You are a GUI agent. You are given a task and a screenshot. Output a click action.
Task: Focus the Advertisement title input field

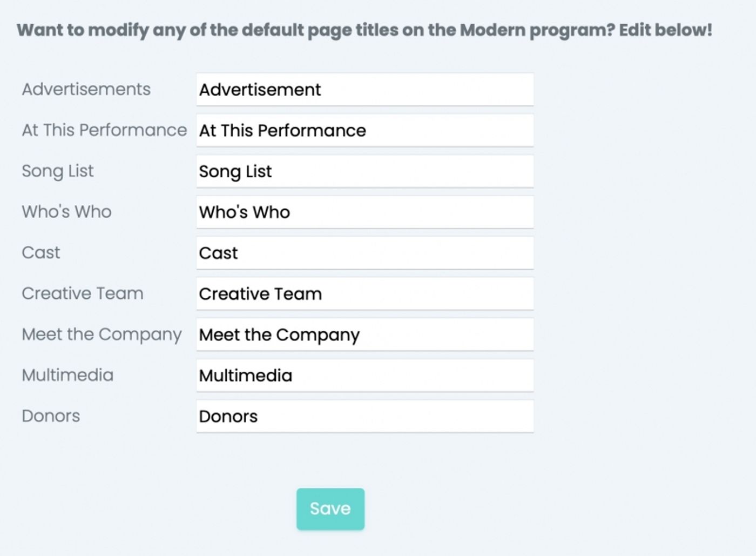[x=364, y=90]
